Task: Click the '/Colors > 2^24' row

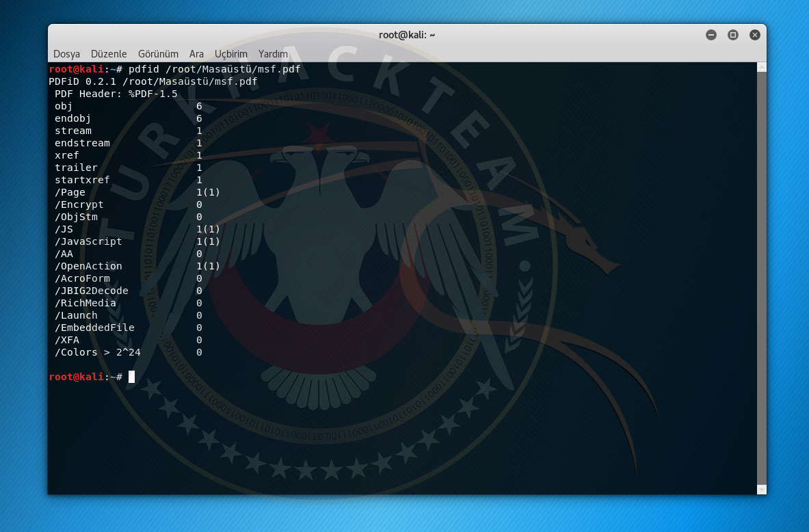Action: pos(128,352)
